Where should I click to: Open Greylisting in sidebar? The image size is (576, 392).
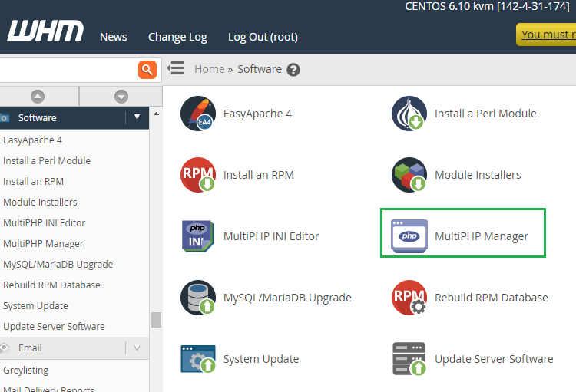(25, 371)
